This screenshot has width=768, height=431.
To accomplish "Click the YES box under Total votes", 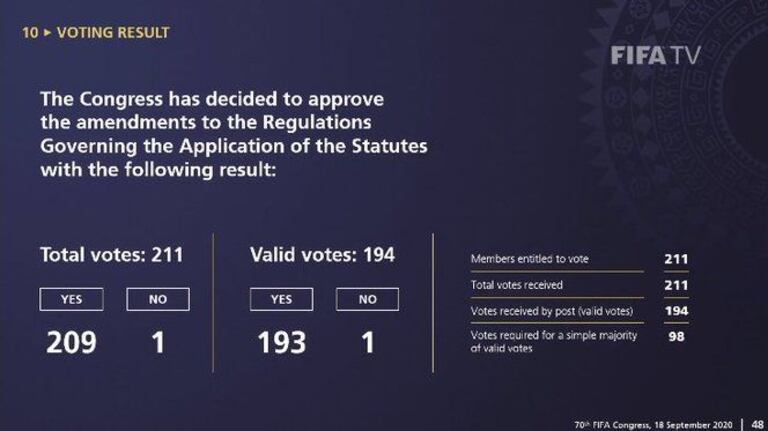I will click(71, 299).
